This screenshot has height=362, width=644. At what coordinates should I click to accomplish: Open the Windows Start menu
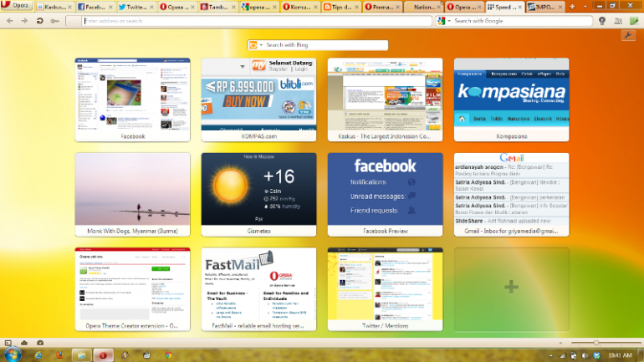tap(13, 355)
